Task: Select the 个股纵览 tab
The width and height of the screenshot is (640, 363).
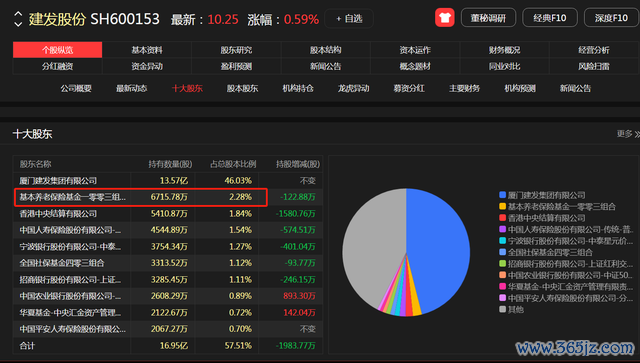Action: [58, 50]
